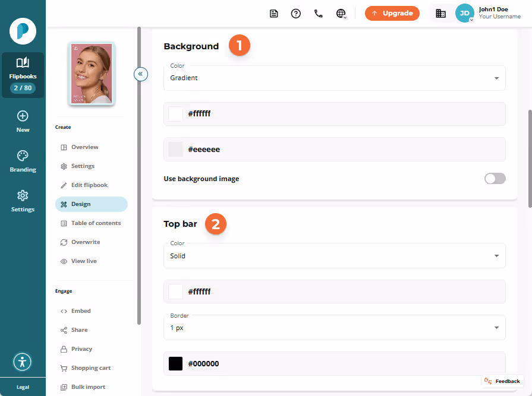Click the phone contact icon
Image resolution: width=532 pixels, height=396 pixels.
318,14
